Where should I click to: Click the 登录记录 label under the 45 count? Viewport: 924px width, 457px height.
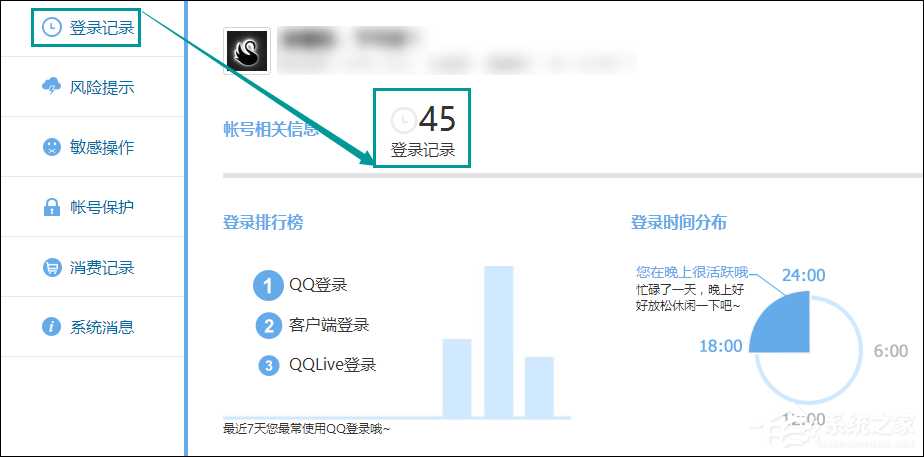[423, 150]
